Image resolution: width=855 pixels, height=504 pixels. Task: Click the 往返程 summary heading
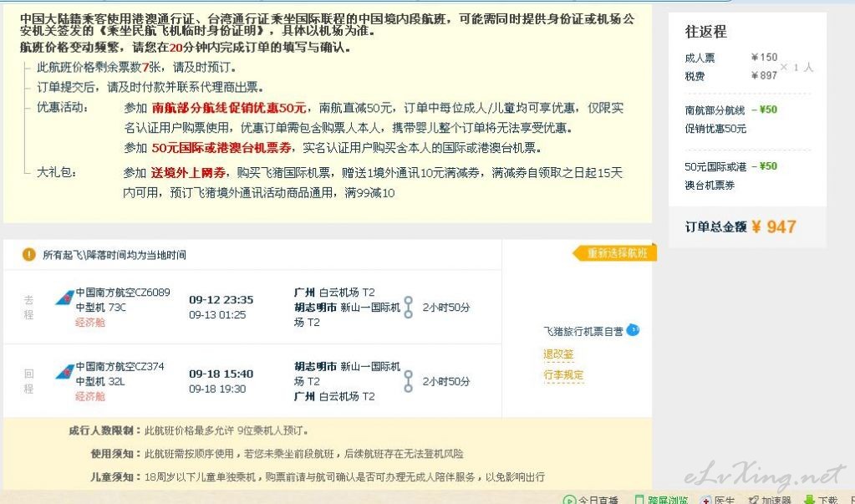point(706,32)
